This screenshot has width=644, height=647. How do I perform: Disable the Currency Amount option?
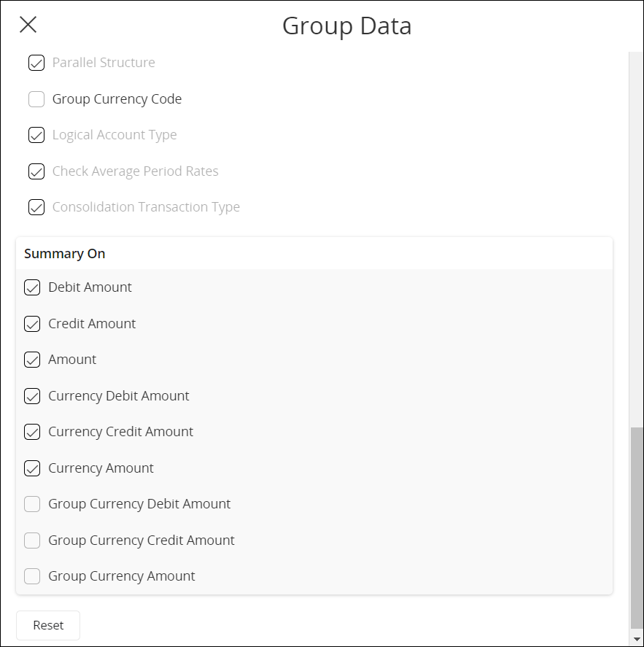(32, 468)
